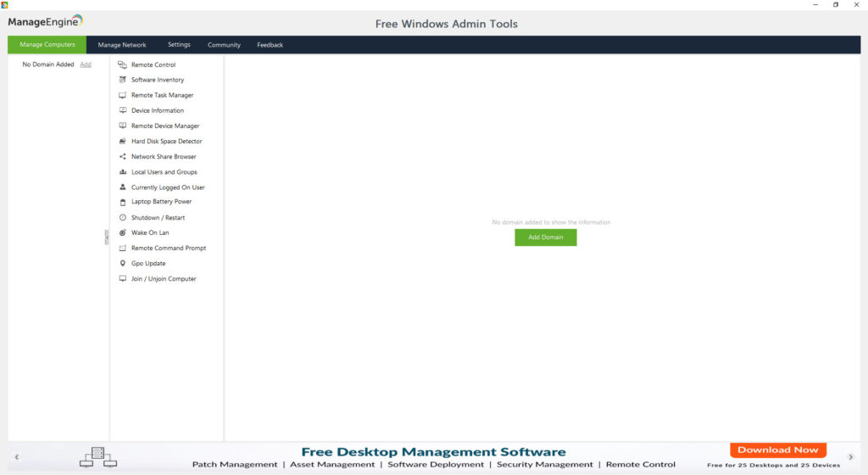Open the Community tab
Viewport: 868px width, 475px height.
224,45
